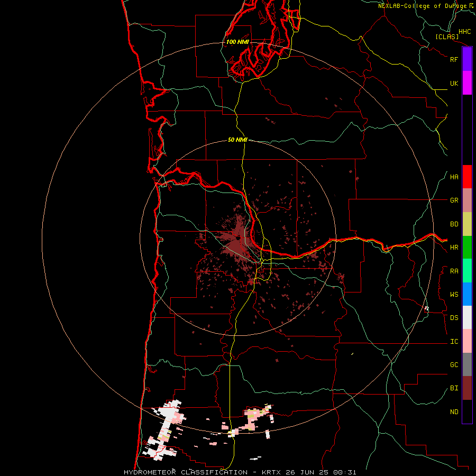The width and height of the screenshot is (476, 476).
Task: Click the white DS legend swatch
Action: coord(467,317)
